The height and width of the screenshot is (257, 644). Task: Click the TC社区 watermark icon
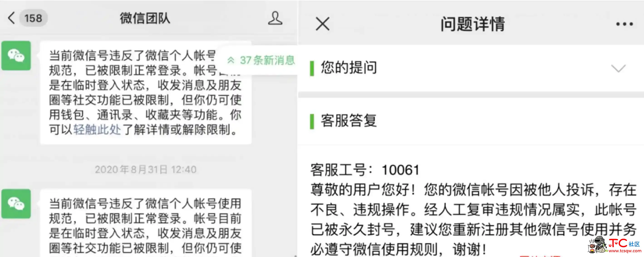pyautogui.click(x=610, y=245)
